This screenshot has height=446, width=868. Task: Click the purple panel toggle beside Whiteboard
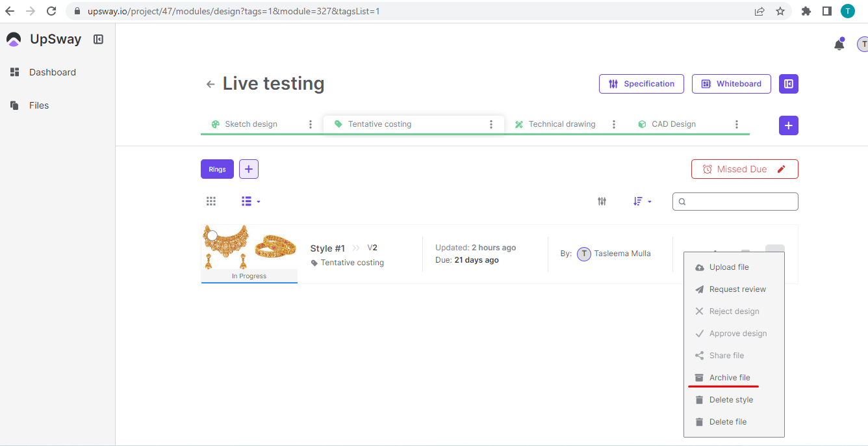[788, 84]
